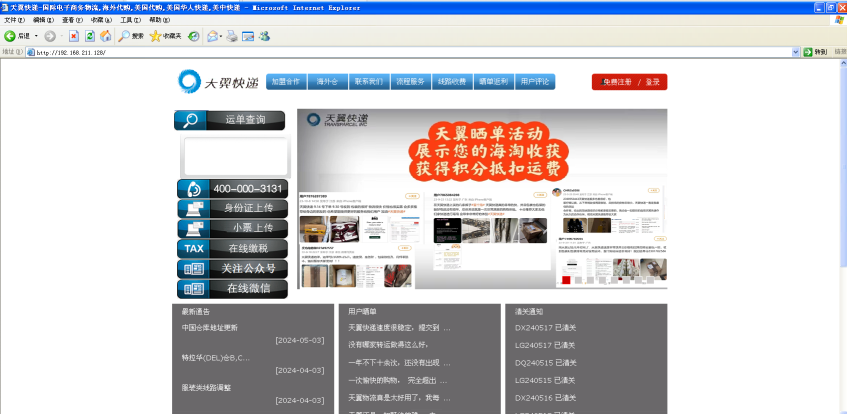Screen dimensions: 847x414
Task: Click the 登录 login link
Action: [653, 82]
